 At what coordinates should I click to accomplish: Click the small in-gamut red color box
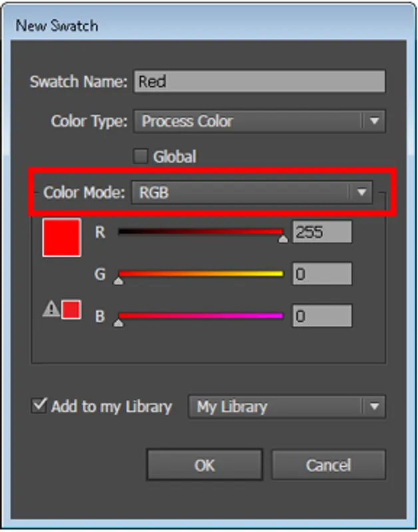(71, 309)
